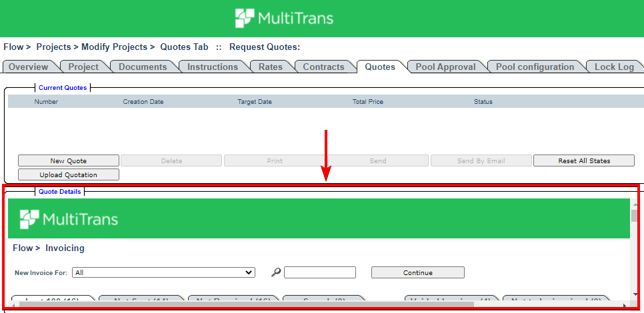
Task: Click the magnifying glass search icon
Action: click(276, 272)
